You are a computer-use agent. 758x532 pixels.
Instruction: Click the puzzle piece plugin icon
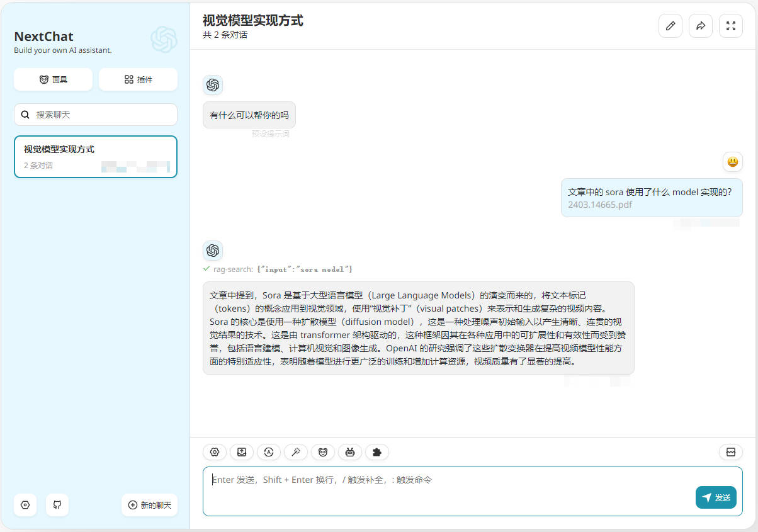[x=377, y=452]
